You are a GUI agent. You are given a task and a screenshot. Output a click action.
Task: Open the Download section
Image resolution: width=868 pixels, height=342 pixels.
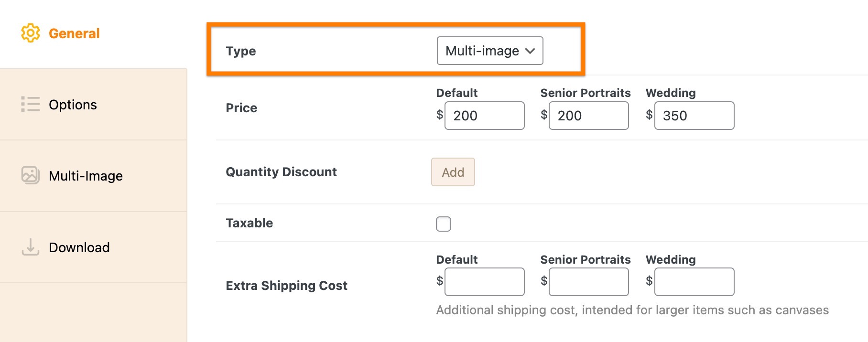79,247
